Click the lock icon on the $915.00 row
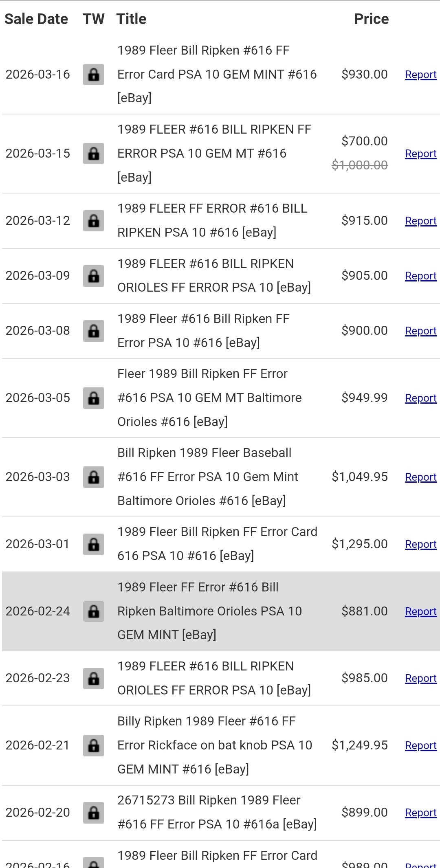This screenshot has width=440, height=868. (94, 221)
